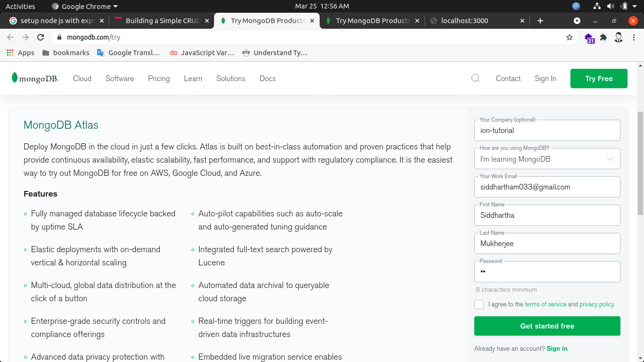The width and height of the screenshot is (644, 362).
Task: Click the browser back arrow
Action: pyautogui.click(x=10, y=37)
